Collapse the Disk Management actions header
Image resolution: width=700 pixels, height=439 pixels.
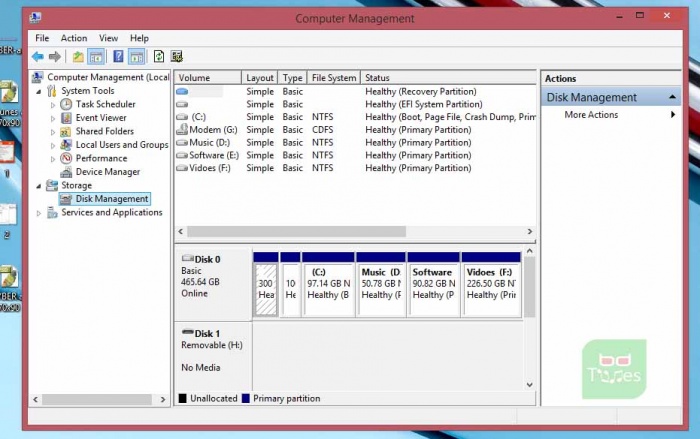click(x=674, y=97)
